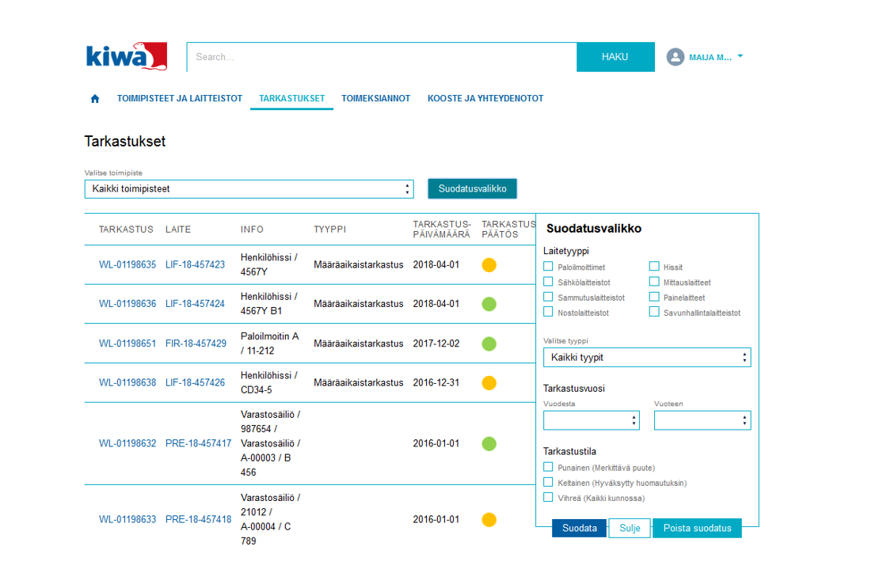The height and width of the screenshot is (588, 879).
Task: Open Toimipisteet ja laitteistot tab
Action: (x=179, y=99)
